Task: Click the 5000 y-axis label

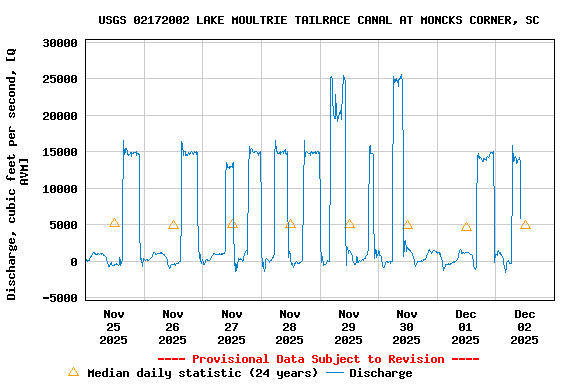Action: coord(64,225)
